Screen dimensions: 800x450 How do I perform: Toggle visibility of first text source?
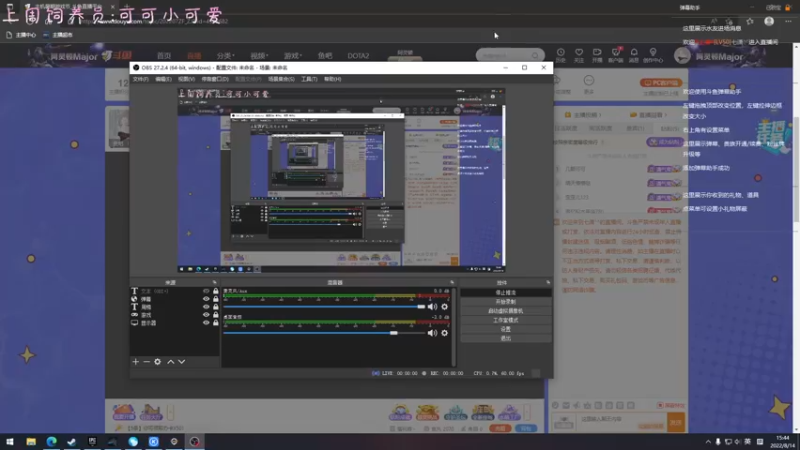coord(206,291)
